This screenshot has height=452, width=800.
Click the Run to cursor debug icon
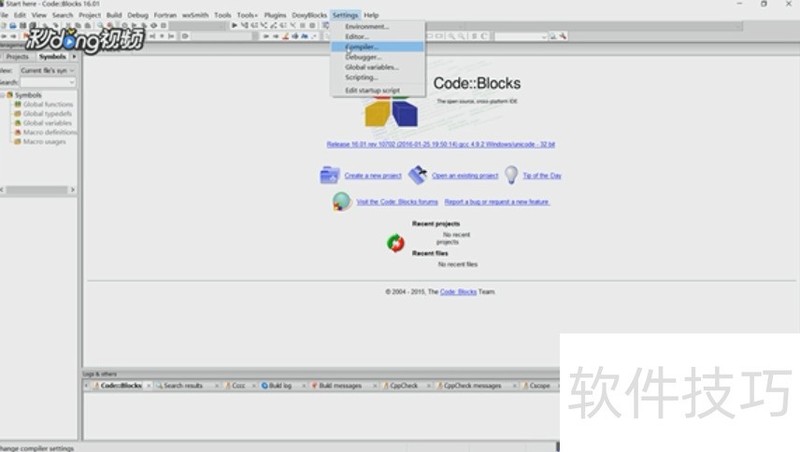coord(244,25)
